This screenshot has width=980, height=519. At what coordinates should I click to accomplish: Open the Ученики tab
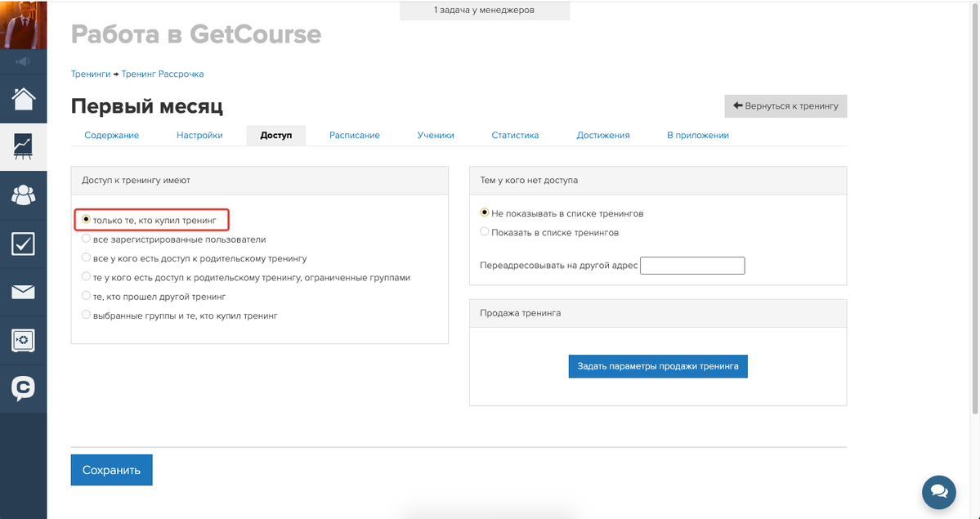tap(435, 135)
